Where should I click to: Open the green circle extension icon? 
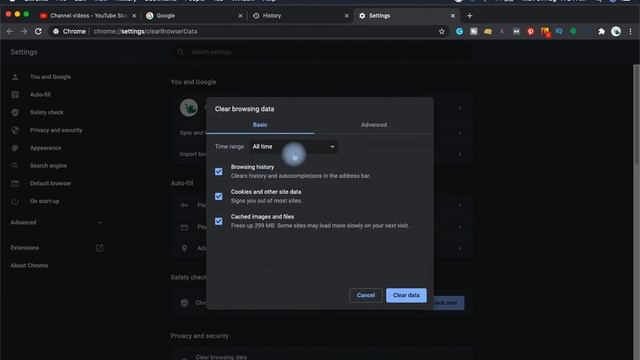[573, 31]
